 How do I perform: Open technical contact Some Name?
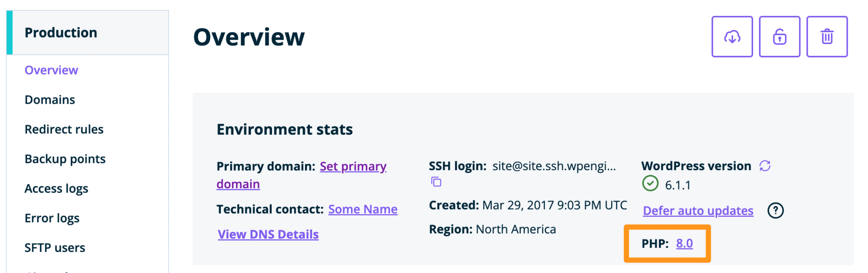pyautogui.click(x=363, y=209)
